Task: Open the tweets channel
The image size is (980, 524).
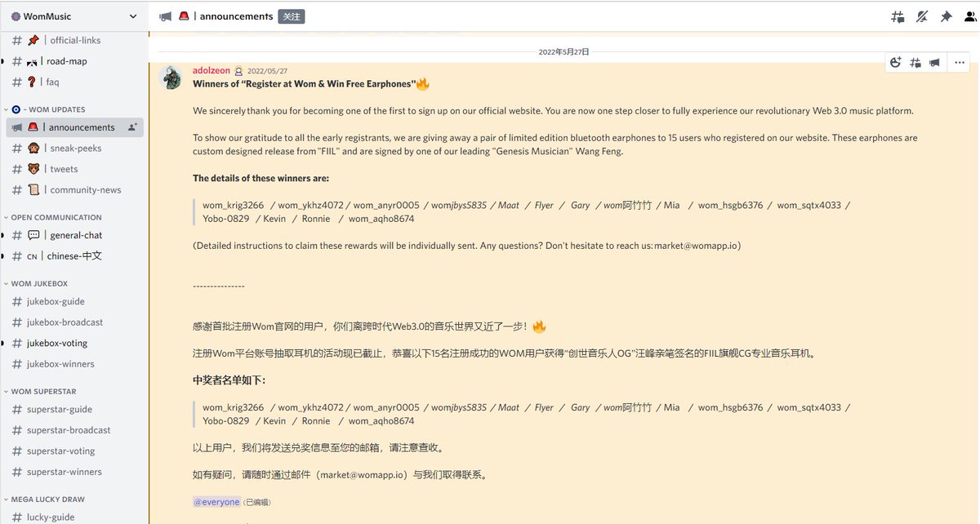Action: (x=75, y=169)
